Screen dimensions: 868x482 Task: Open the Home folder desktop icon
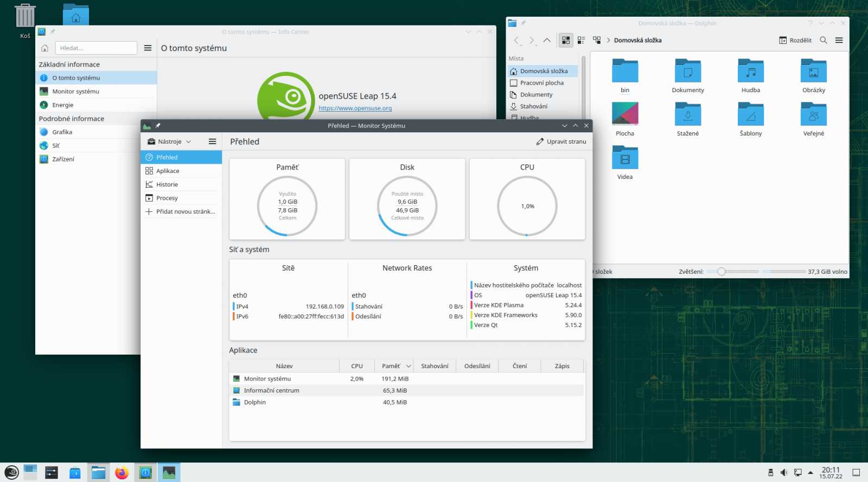pyautogui.click(x=76, y=15)
